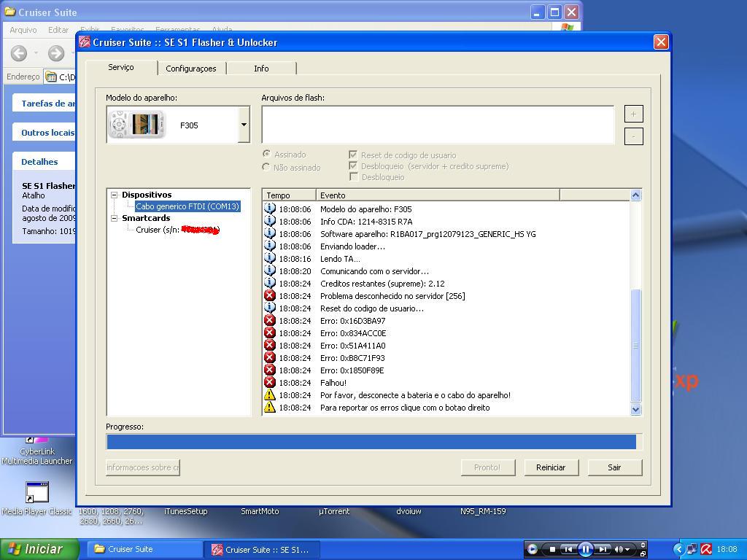
Task: Click the Cruiser Suite title bar icon
Action: 85,42
